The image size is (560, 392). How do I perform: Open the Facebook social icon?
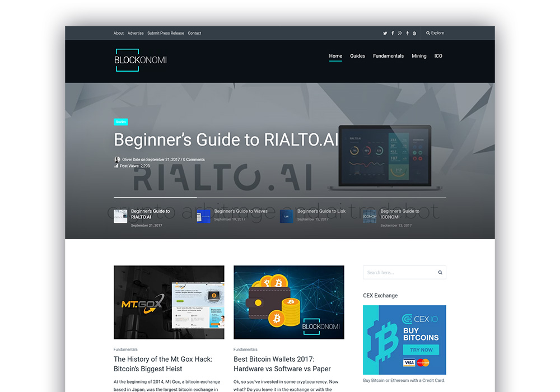(393, 33)
